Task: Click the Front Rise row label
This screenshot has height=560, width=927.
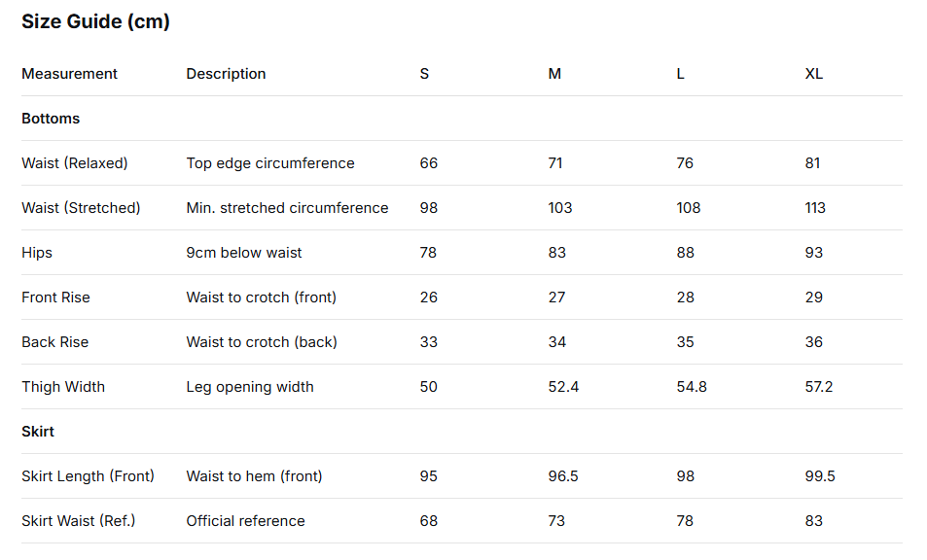Action: [x=55, y=297]
